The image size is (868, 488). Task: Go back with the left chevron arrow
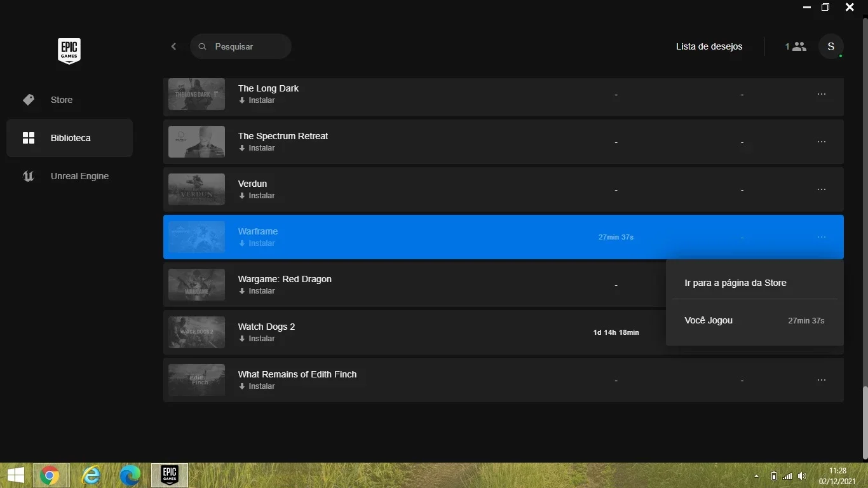[173, 46]
